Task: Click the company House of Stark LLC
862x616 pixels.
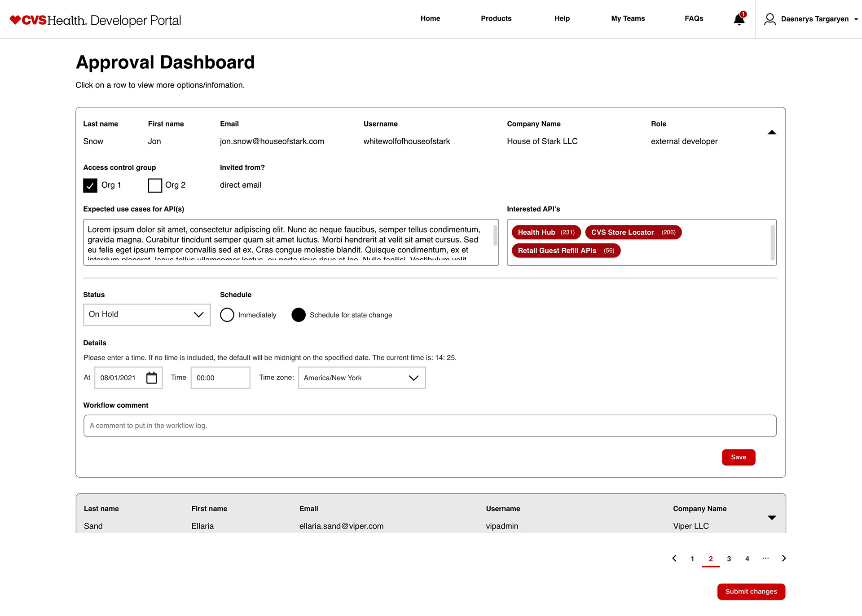Action: coord(542,141)
